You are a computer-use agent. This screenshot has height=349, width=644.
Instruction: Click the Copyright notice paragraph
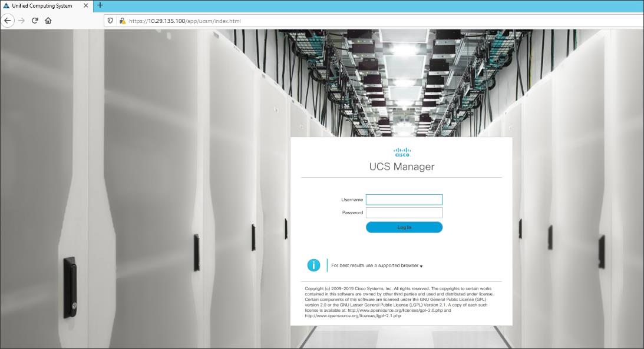[x=399, y=303]
